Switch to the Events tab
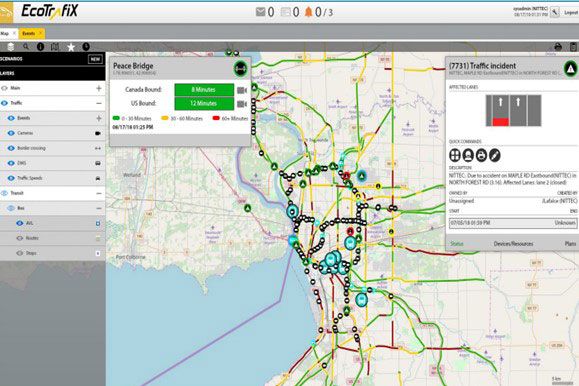The width and height of the screenshot is (579, 386). pyautogui.click(x=28, y=33)
